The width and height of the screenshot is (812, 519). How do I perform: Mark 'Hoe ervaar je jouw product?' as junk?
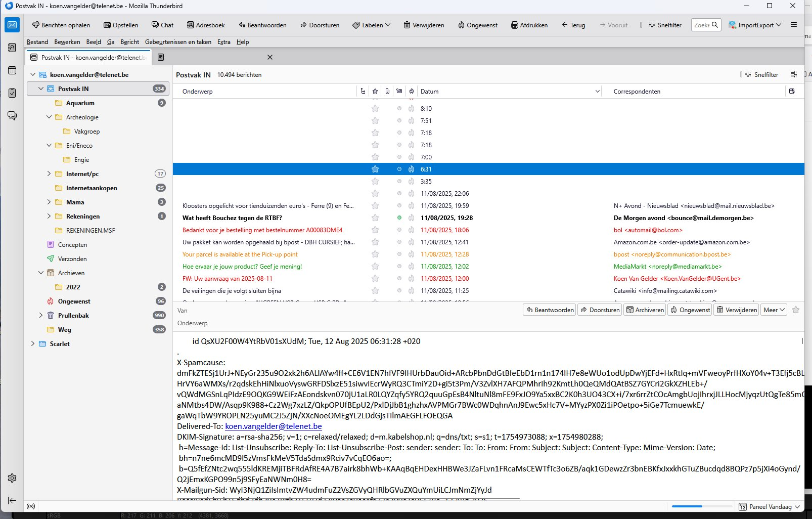(x=412, y=267)
